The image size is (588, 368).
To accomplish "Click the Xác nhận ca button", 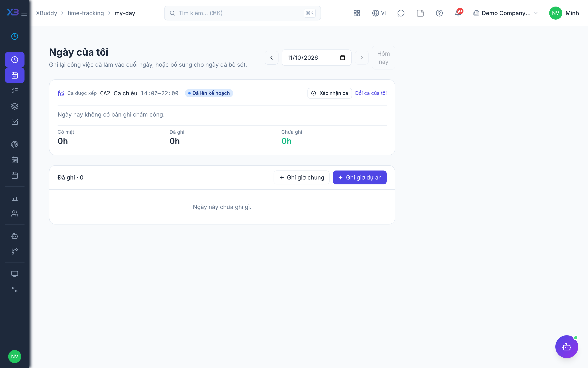I will click(330, 93).
